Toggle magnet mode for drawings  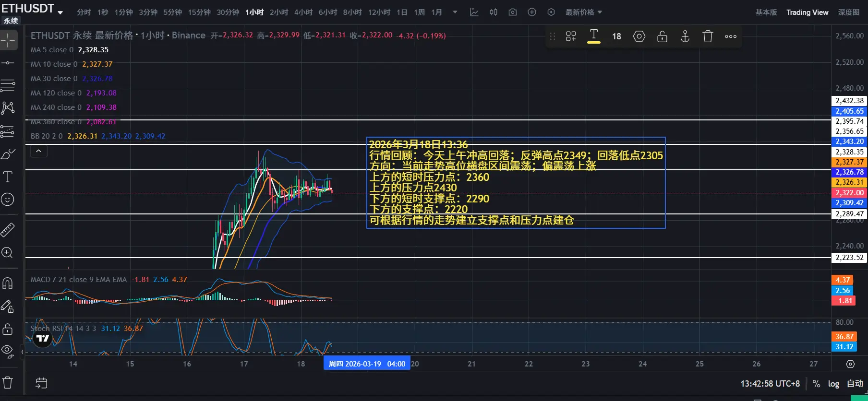8,283
